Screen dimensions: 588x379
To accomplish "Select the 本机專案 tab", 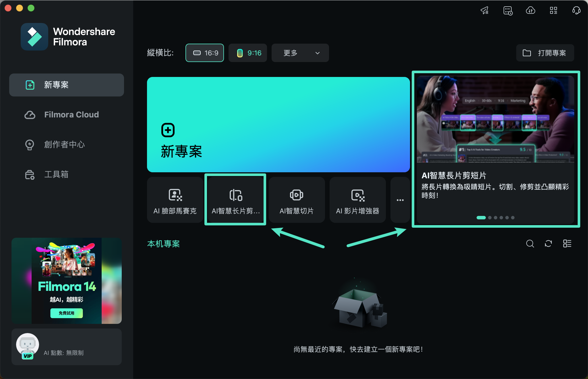I will coord(163,244).
